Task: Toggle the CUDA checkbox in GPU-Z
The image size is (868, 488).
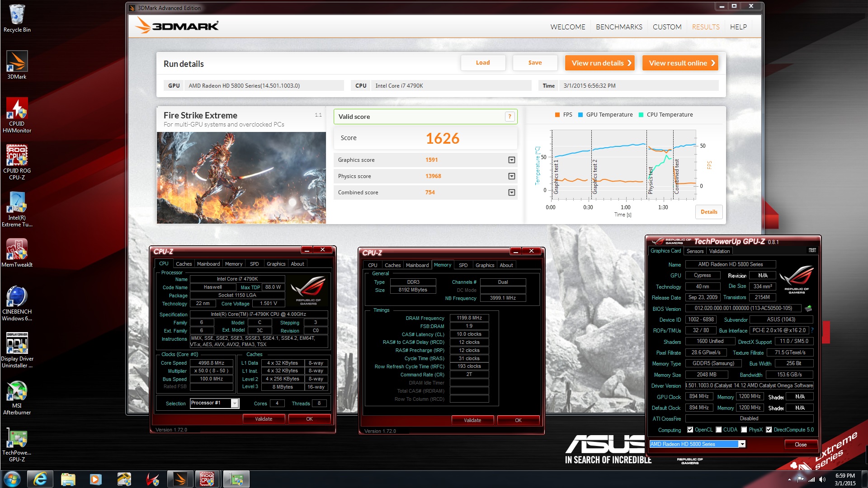Action: tap(718, 430)
